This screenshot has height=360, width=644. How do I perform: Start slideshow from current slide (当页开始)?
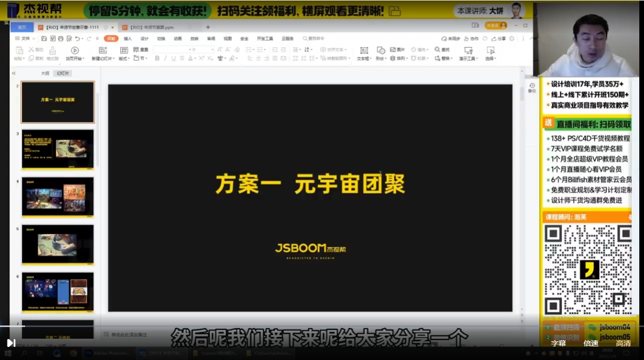75,51
